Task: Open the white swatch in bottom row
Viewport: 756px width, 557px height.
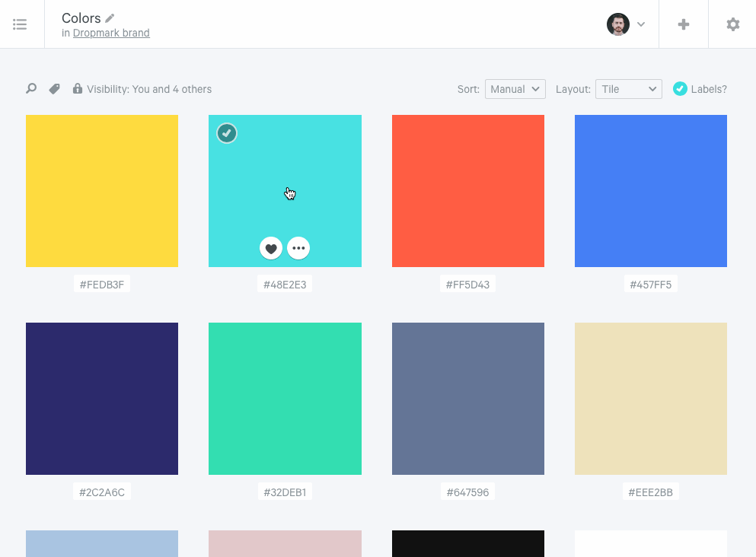Action: pos(651,543)
